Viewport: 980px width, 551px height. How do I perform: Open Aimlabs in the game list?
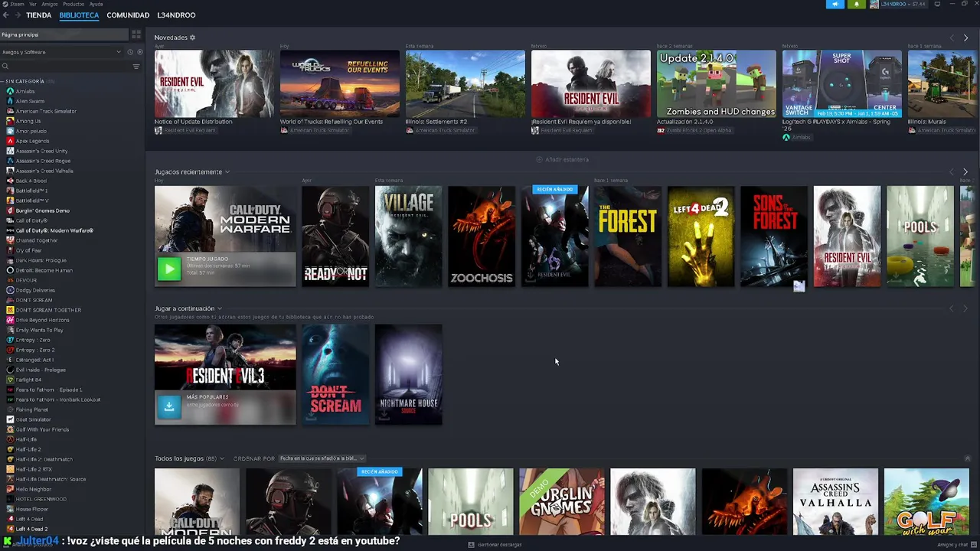tap(25, 91)
